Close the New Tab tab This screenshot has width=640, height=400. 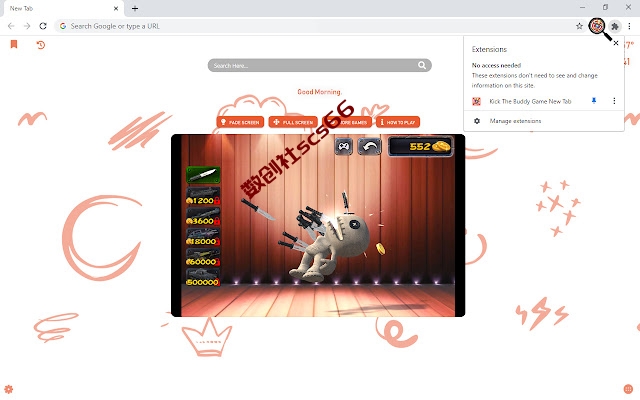click(x=116, y=8)
